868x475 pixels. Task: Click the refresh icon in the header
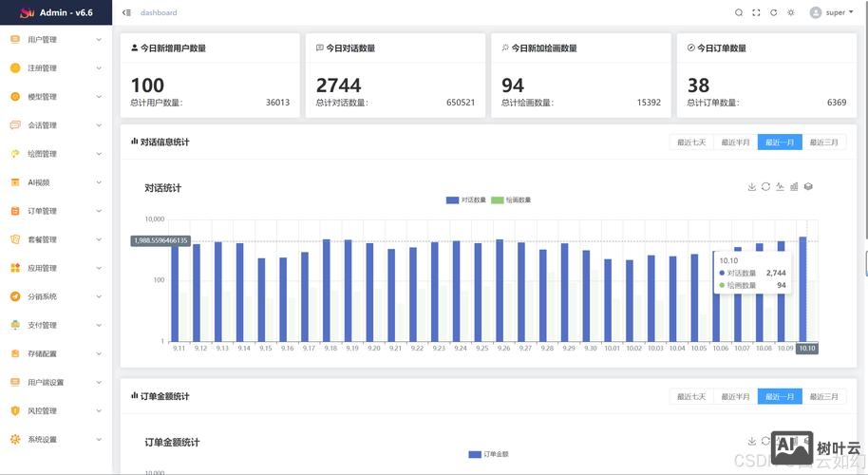(773, 12)
